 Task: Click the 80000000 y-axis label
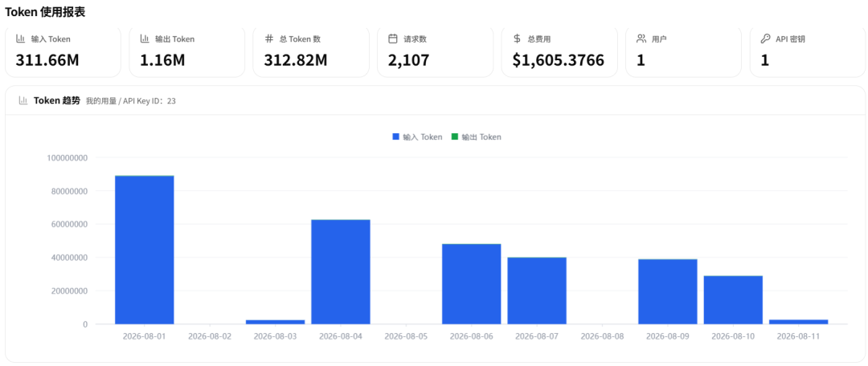[x=70, y=191]
